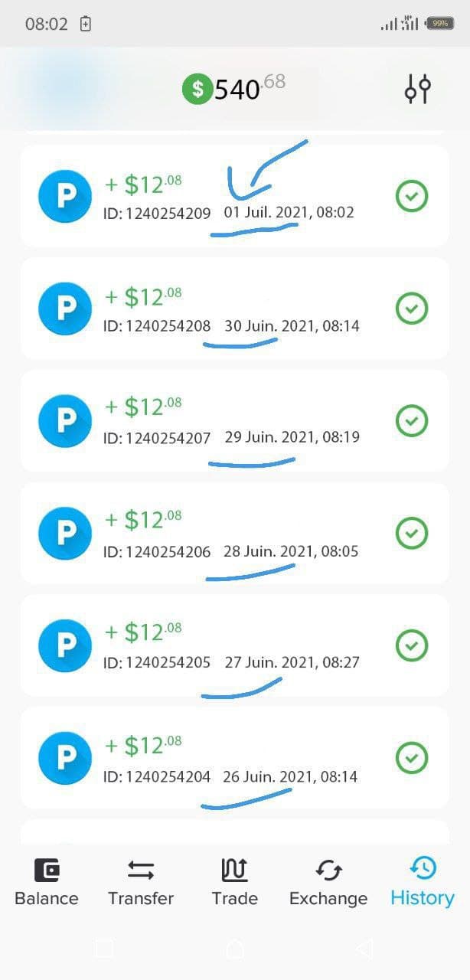
Task: Go to the Trade tab
Action: click(234, 883)
